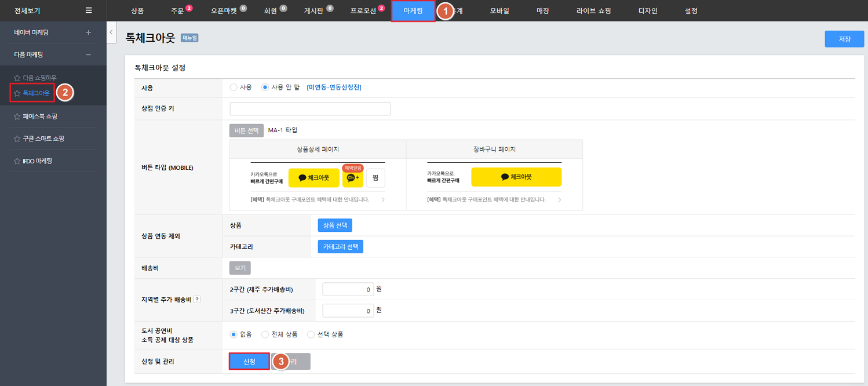868x386 pixels.
Task: Go to 다음 쇼핑하우 in the sidebar
Action: (39, 78)
